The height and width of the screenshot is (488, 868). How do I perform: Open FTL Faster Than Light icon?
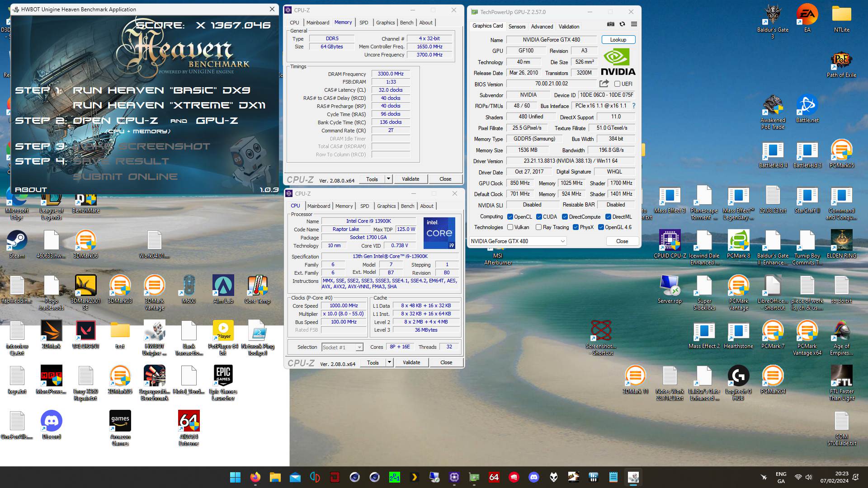coord(841,383)
